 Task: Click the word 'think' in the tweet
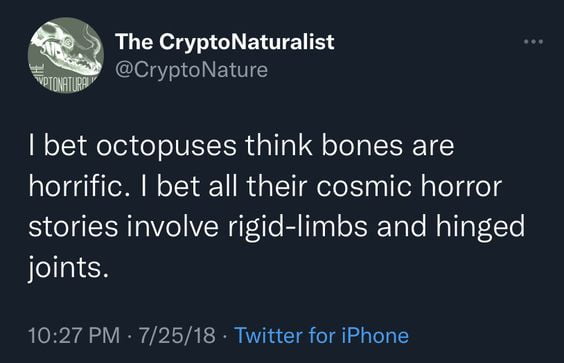[279, 146]
